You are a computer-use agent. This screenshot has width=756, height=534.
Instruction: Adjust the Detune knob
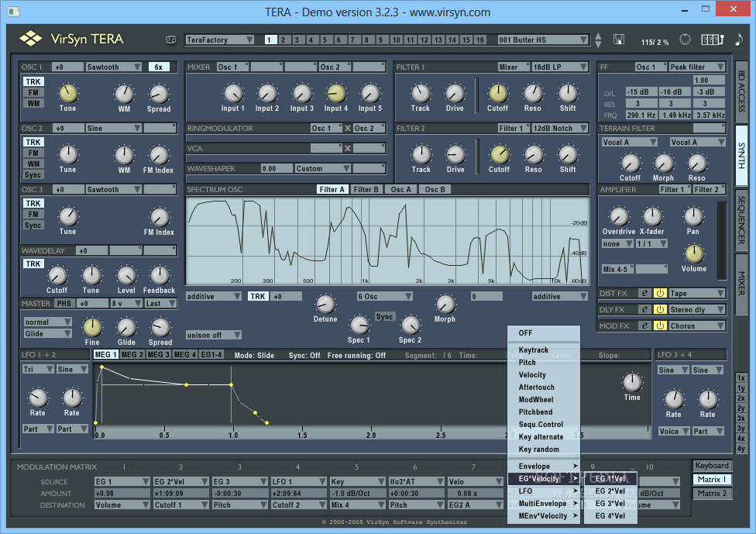(x=325, y=304)
